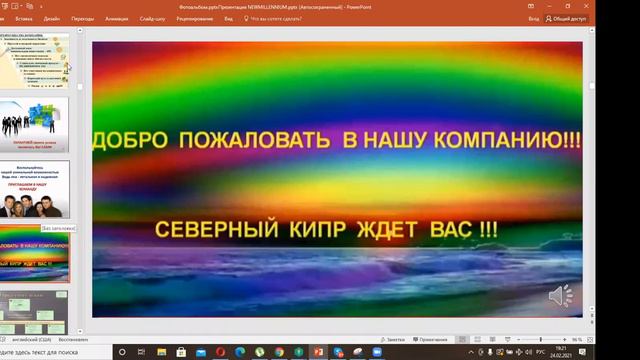Click the zoom slider handle
640x360 pixels.
pos(541,340)
